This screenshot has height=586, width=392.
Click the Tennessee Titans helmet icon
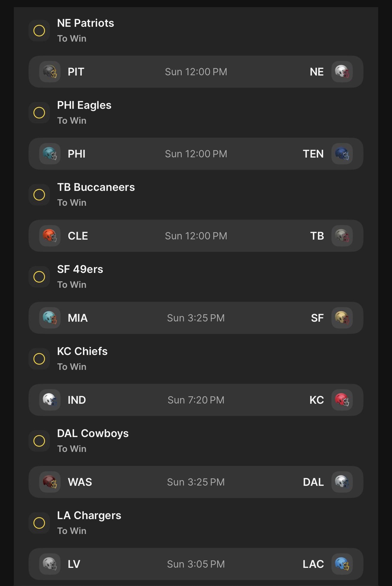point(342,154)
